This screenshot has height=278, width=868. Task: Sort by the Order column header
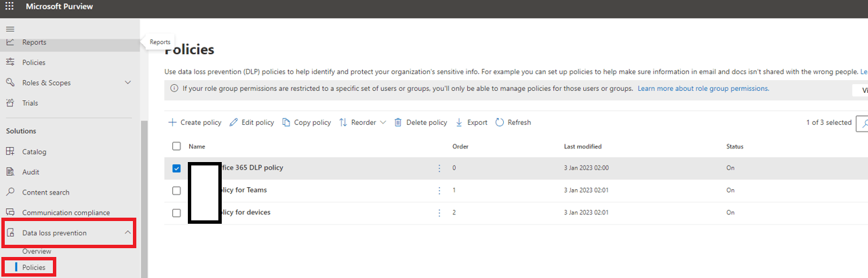click(x=460, y=146)
